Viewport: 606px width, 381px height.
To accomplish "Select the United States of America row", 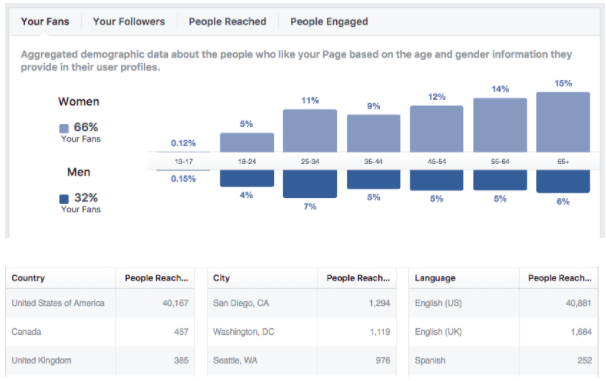I will pyautogui.click(x=100, y=303).
